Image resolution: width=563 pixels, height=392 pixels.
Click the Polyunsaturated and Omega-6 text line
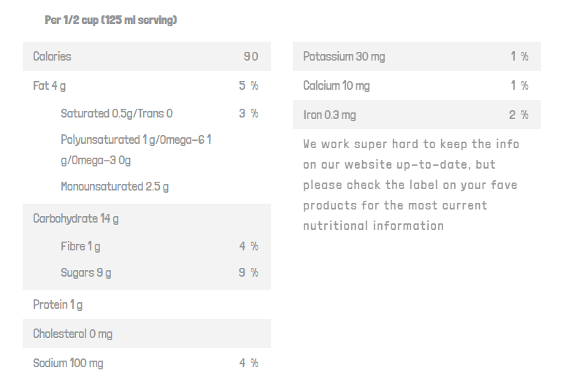tap(136, 139)
